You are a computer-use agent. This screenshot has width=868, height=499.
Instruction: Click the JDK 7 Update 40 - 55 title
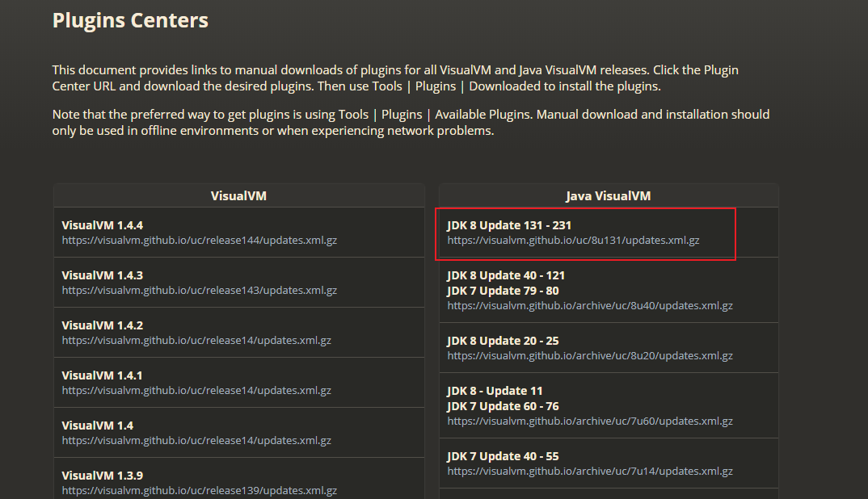coord(504,456)
